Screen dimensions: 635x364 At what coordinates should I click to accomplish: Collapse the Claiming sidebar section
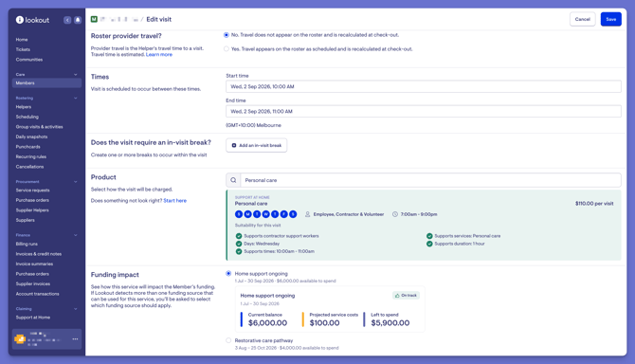(x=75, y=309)
